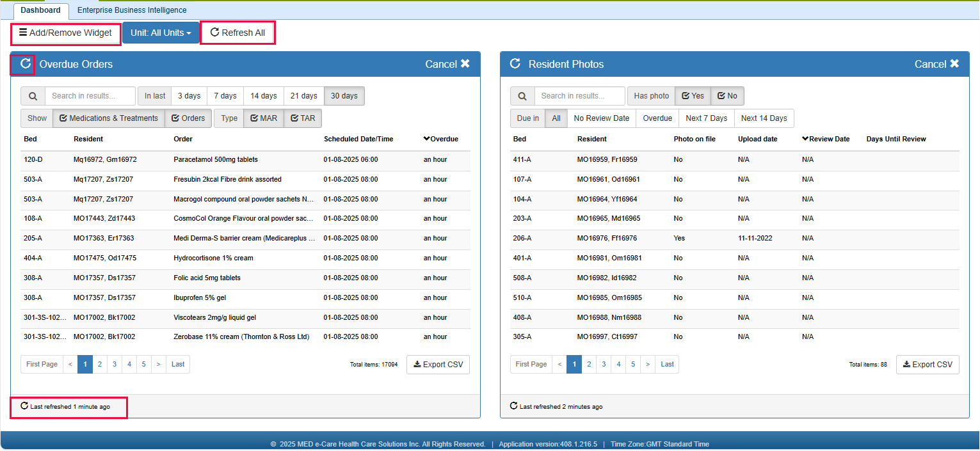Export Overdue Orders to CSV

pyautogui.click(x=438, y=365)
